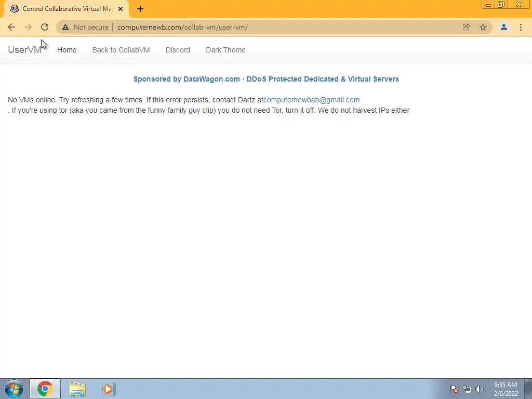Minimize the Chrome window

488,4
